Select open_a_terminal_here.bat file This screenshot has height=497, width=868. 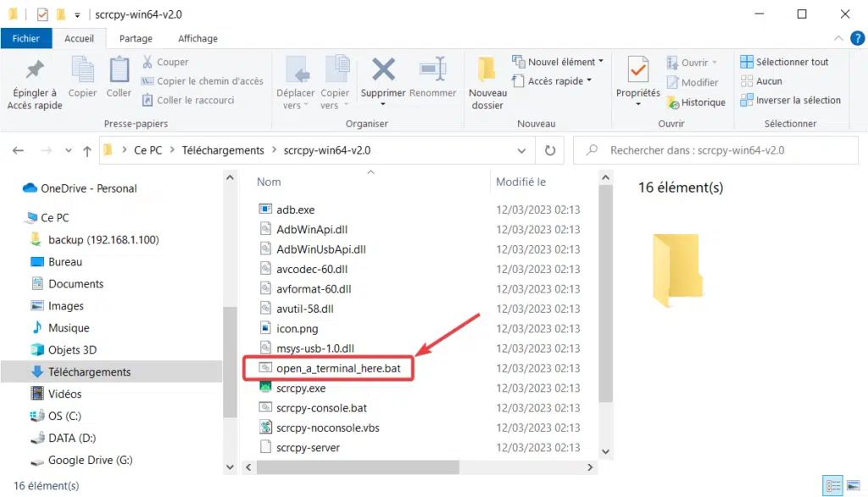click(330, 368)
